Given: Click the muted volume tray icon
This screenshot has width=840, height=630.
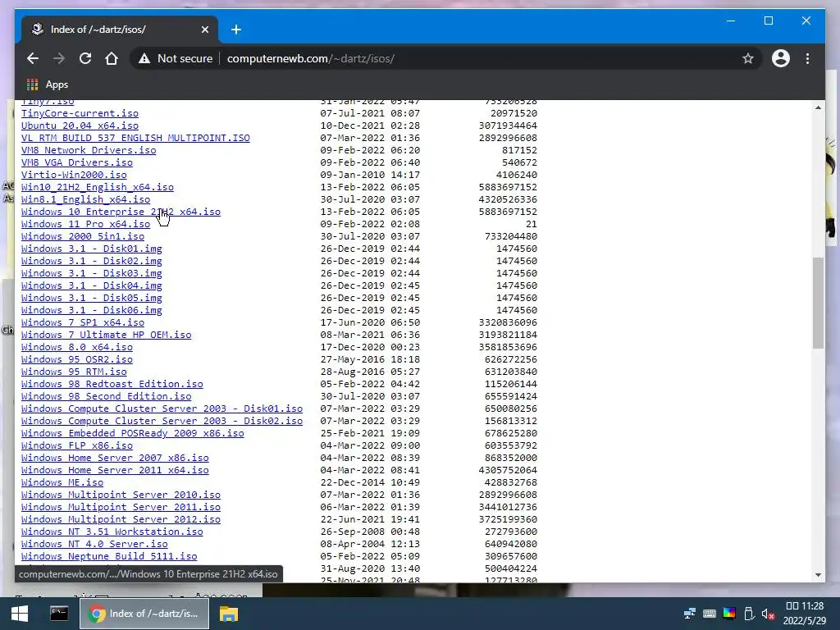Looking at the screenshot, I should point(768,614).
